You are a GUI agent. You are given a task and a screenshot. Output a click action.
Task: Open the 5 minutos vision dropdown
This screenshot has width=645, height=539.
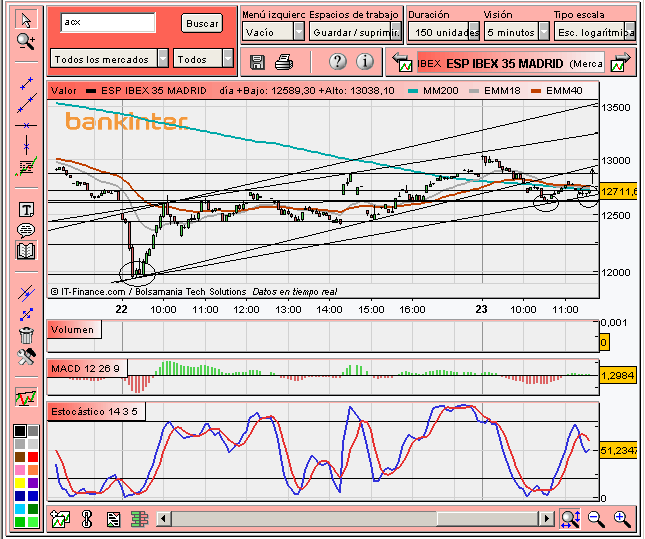(x=517, y=32)
